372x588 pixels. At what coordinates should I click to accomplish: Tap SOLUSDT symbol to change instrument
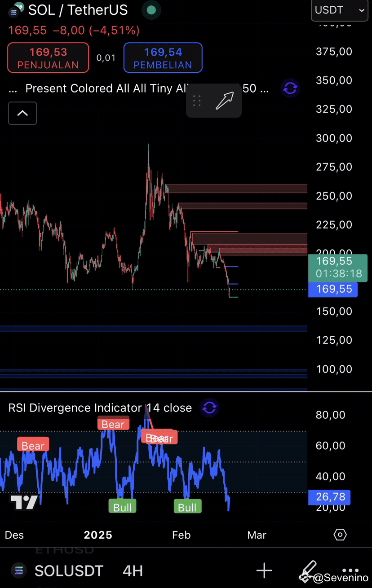click(x=68, y=570)
